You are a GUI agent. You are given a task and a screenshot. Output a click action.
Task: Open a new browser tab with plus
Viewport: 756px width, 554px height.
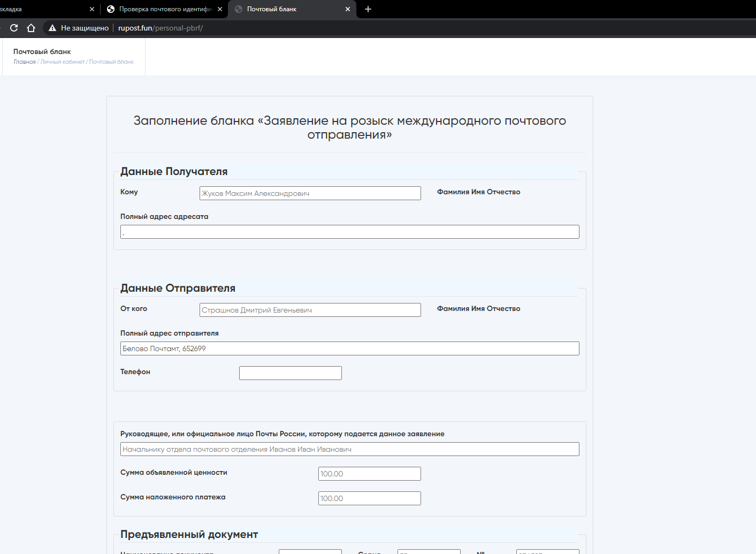[368, 9]
